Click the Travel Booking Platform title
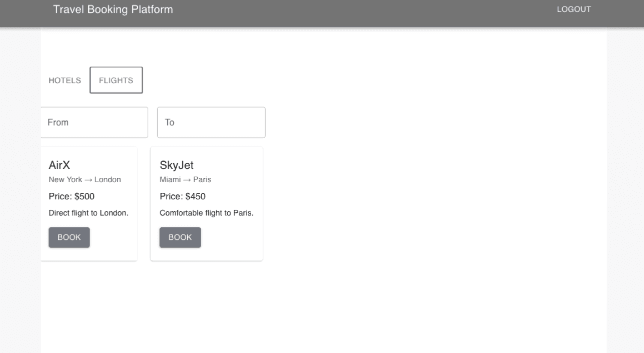Screen dimensions: 644x353 coord(113,10)
